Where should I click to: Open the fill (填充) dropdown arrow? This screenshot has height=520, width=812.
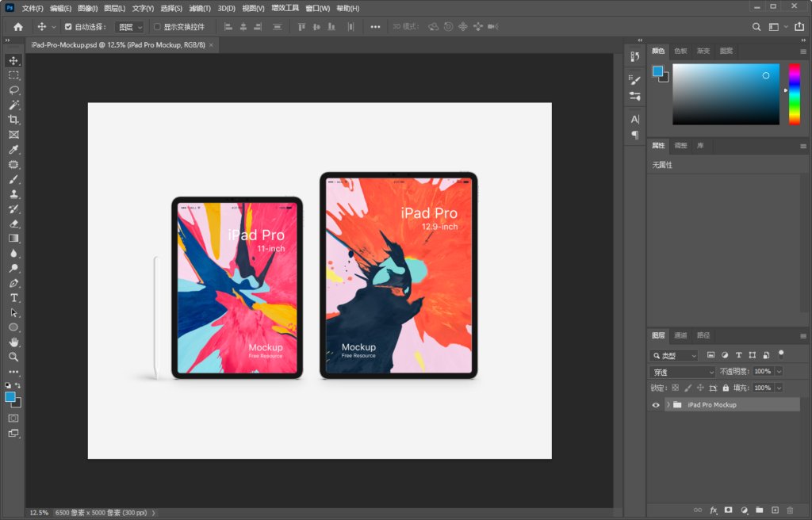tap(779, 388)
